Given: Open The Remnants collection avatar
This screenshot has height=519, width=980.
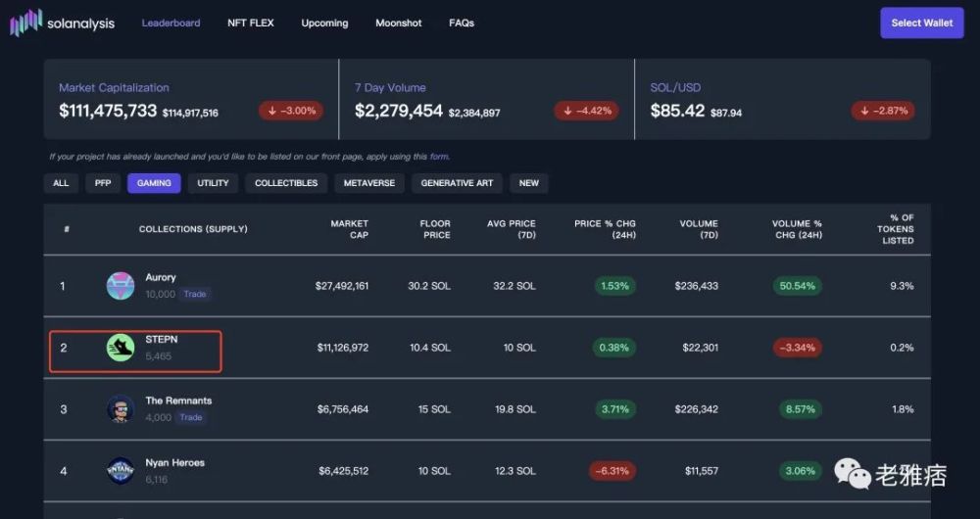Looking at the screenshot, I should (120, 409).
